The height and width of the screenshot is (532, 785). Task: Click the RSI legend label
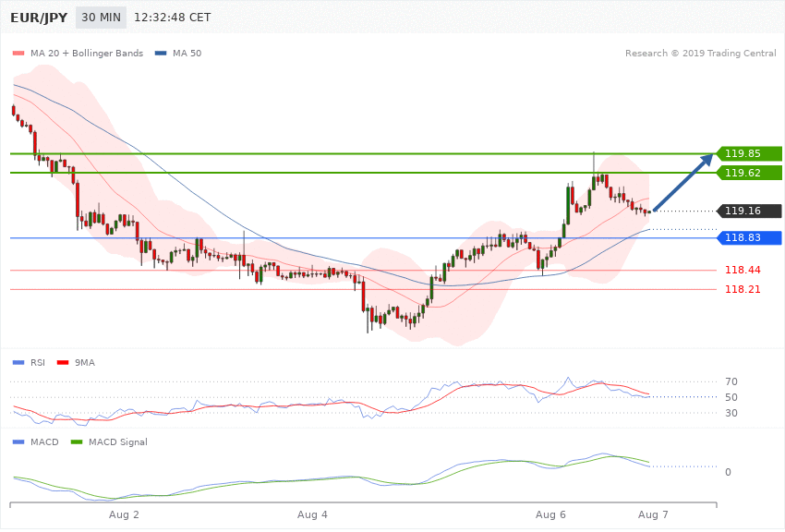(x=38, y=363)
